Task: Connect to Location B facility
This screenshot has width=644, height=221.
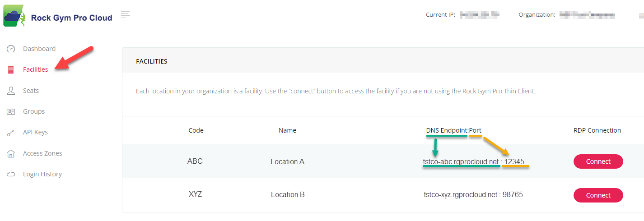Action: tap(598, 195)
